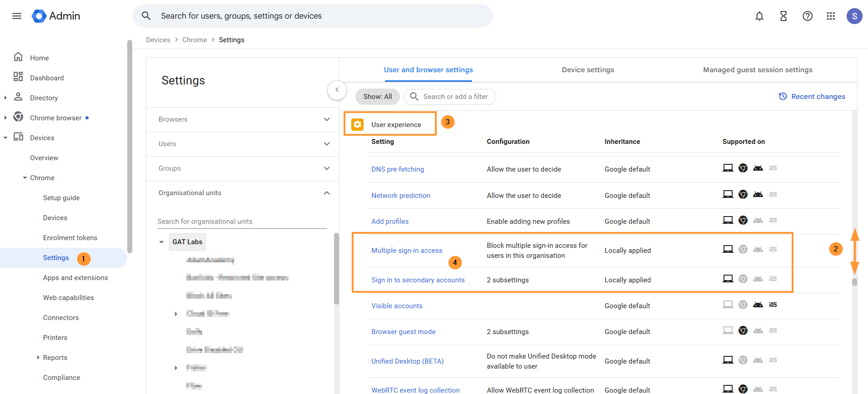Click the Show: All filter chip

(x=377, y=97)
